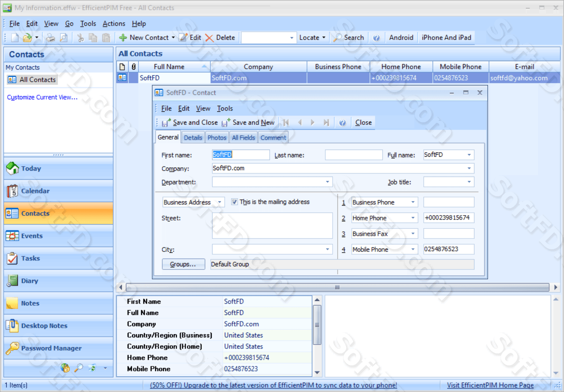The image size is (564, 392).
Task: Delete the selected contact via Delete
Action: [220, 38]
